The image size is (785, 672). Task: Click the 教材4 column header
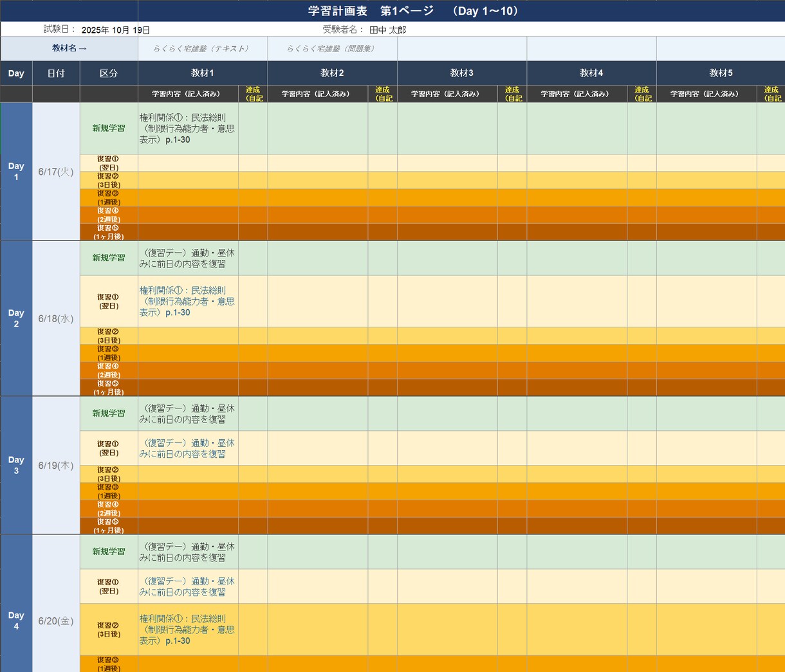[x=591, y=73]
